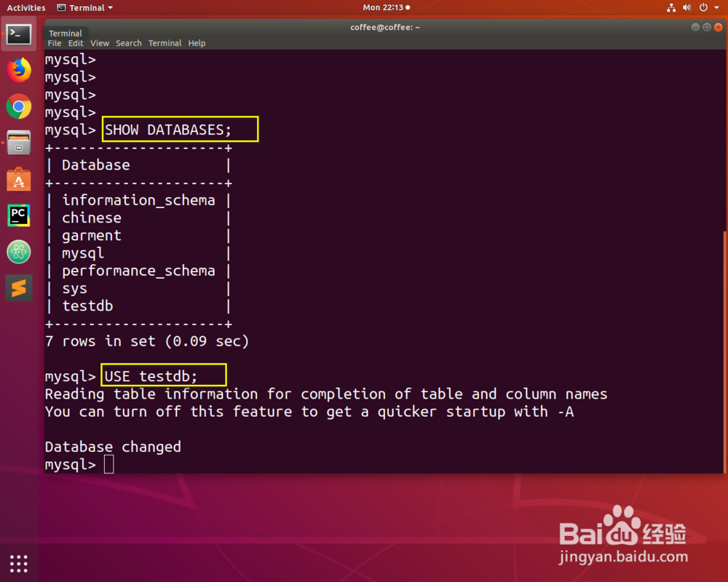Expand the system menu arrow
Screen dimensions: 728x582
(x=716, y=7)
